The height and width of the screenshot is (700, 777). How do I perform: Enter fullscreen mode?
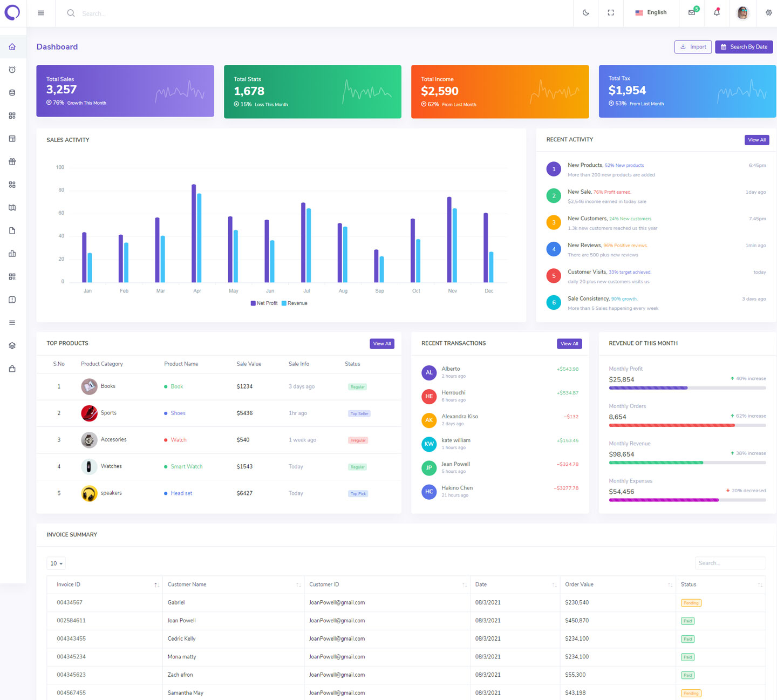pyautogui.click(x=611, y=13)
